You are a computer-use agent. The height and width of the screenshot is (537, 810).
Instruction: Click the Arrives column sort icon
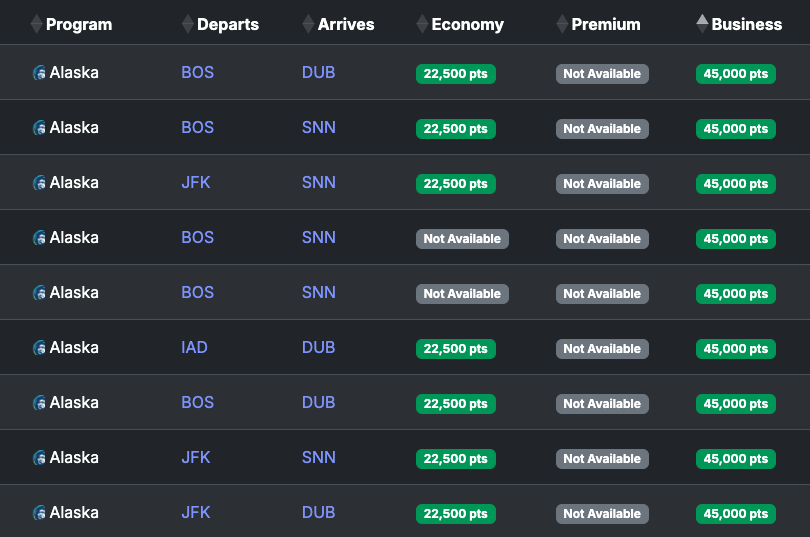[x=308, y=24]
